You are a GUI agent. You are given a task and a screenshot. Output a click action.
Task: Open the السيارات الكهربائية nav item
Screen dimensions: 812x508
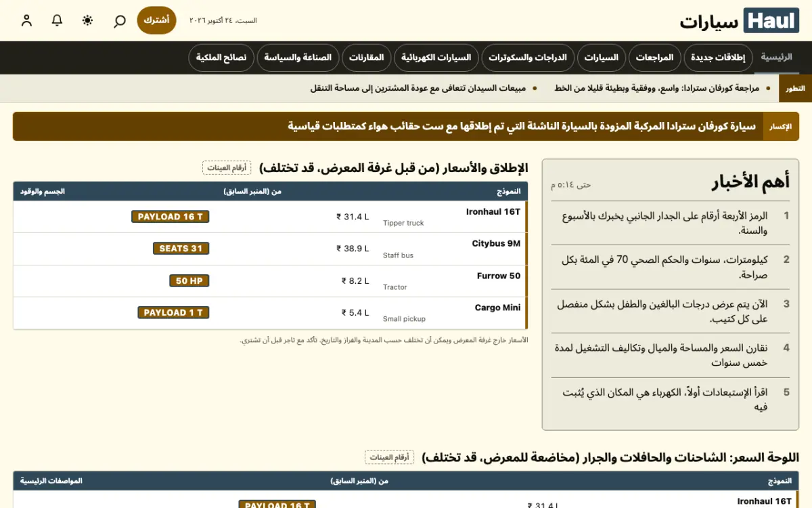tap(436, 58)
